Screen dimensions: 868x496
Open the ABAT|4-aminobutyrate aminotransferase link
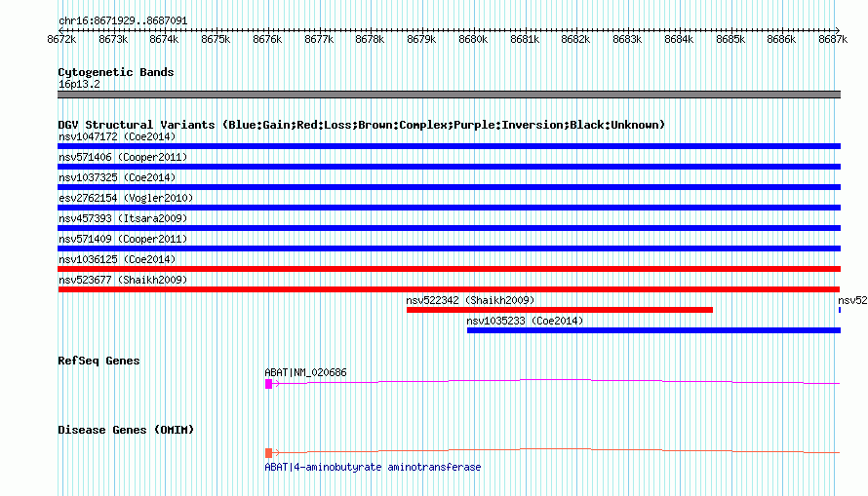pyautogui.click(x=373, y=467)
